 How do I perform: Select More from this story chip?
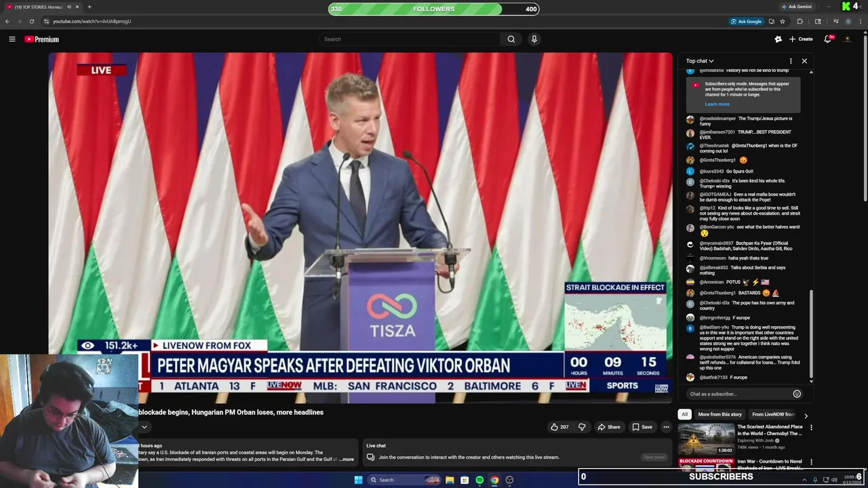pyautogui.click(x=719, y=414)
